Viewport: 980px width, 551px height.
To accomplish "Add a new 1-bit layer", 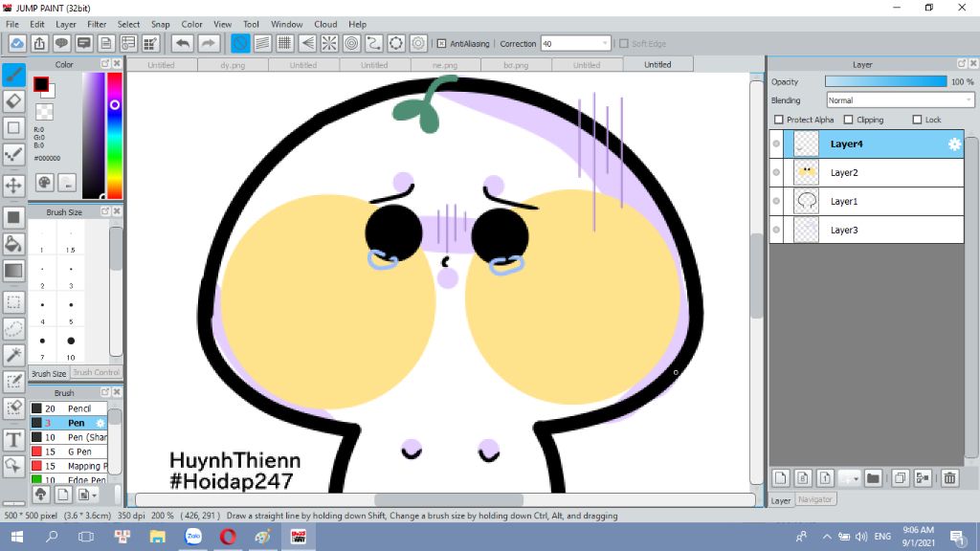I will pyautogui.click(x=825, y=478).
